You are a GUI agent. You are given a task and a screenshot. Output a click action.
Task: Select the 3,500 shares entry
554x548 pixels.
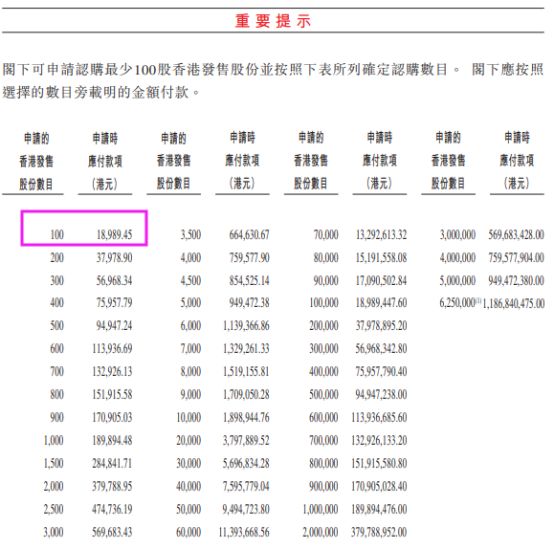pyautogui.click(x=191, y=235)
